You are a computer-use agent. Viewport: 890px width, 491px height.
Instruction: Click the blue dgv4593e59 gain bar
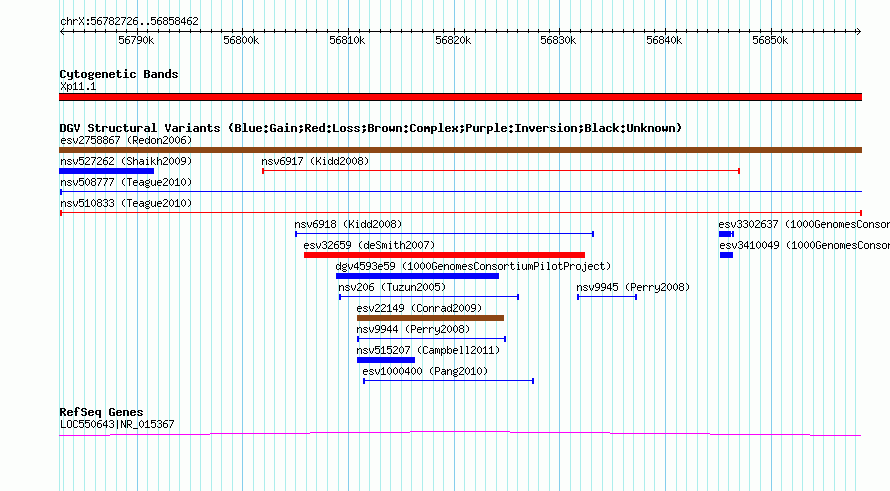pyautogui.click(x=417, y=276)
